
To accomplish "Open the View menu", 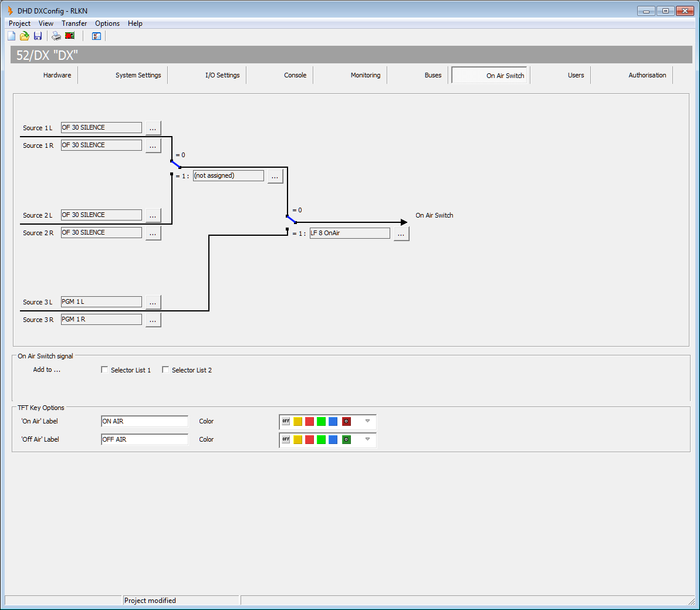I will 46,23.
